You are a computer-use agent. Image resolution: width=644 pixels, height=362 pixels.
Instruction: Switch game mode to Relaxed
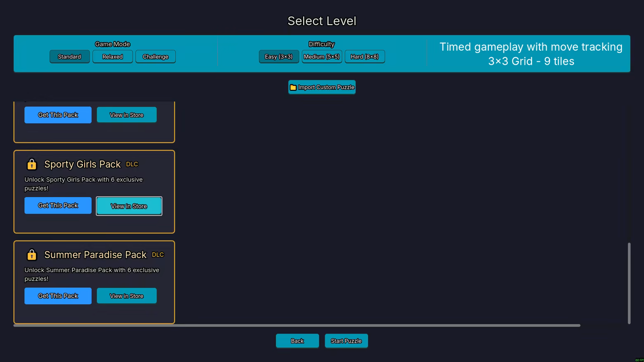pyautogui.click(x=112, y=57)
